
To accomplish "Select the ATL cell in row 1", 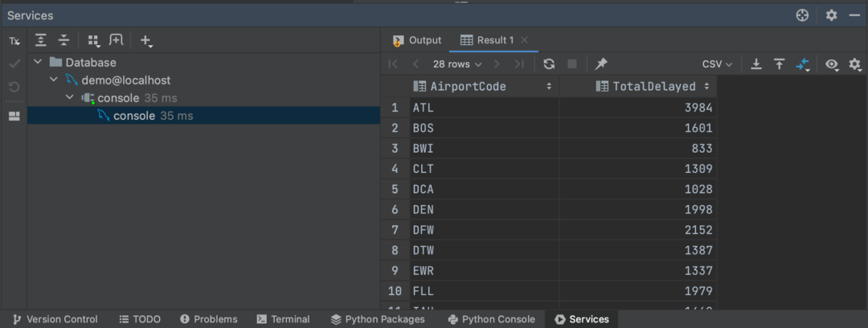I will 485,108.
